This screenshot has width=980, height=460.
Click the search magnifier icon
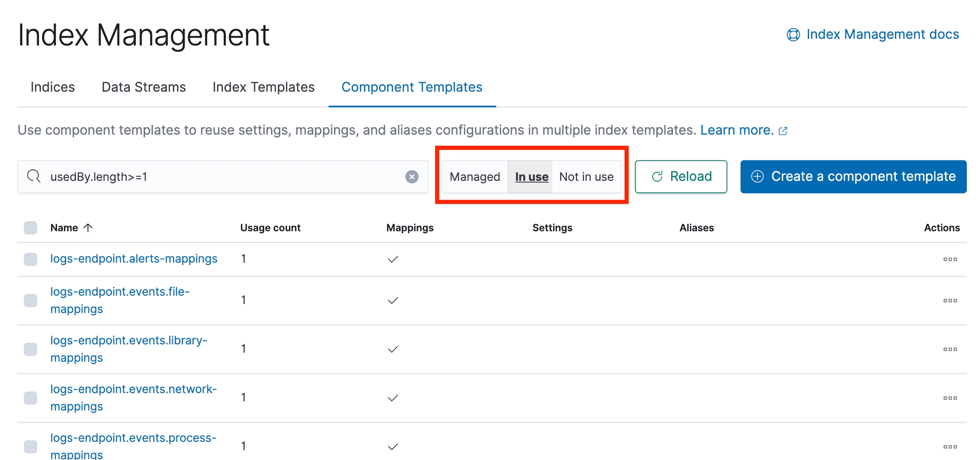[34, 176]
